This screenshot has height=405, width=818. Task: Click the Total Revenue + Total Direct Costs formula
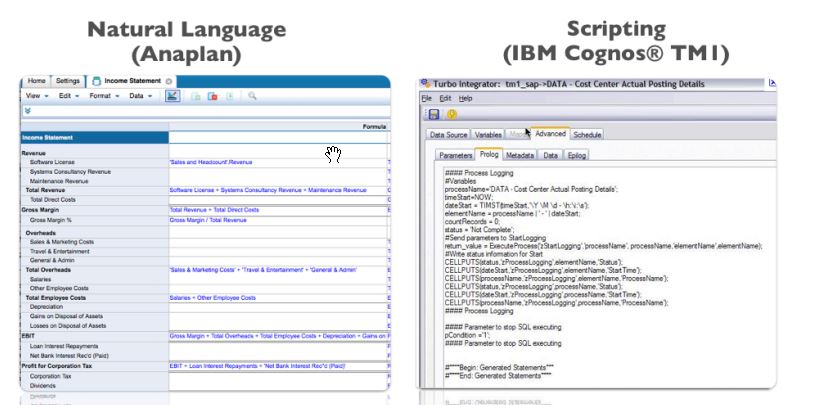[x=214, y=210]
